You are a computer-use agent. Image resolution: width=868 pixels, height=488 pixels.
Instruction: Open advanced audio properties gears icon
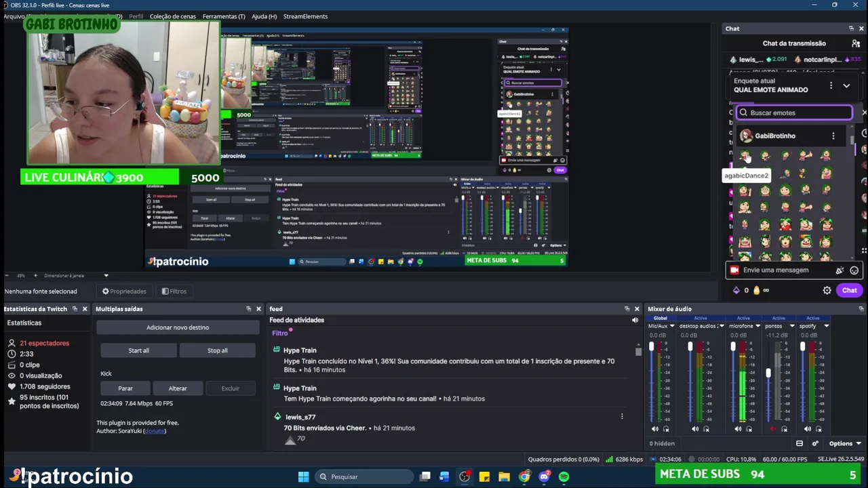click(x=815, y=443)
